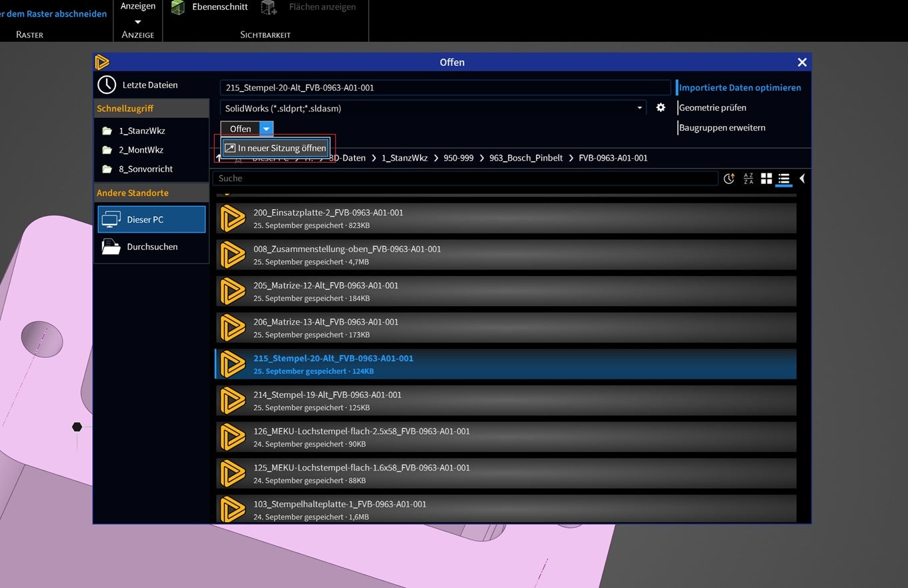The image size is (908, 588).
Task: Sort files by date with the clock icon
Action: 729,179
